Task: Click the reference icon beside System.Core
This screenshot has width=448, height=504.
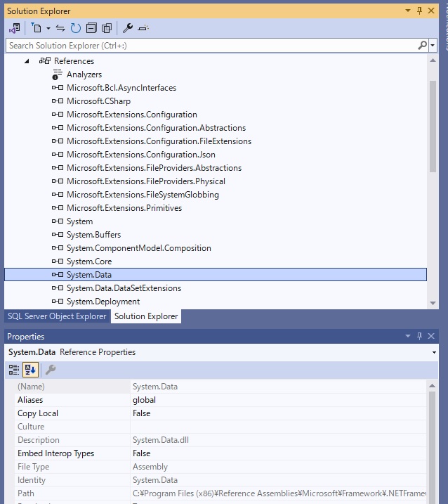Action: coord(58,261)
